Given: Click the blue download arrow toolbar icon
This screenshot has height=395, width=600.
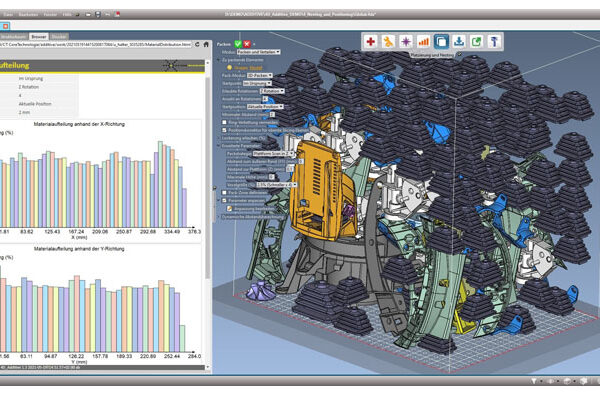Looking at the screenshot, I should (x=459, y=41).
